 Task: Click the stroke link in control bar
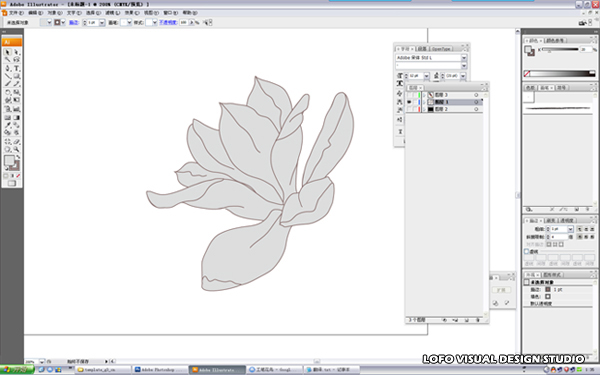click(x=73, y=23)
